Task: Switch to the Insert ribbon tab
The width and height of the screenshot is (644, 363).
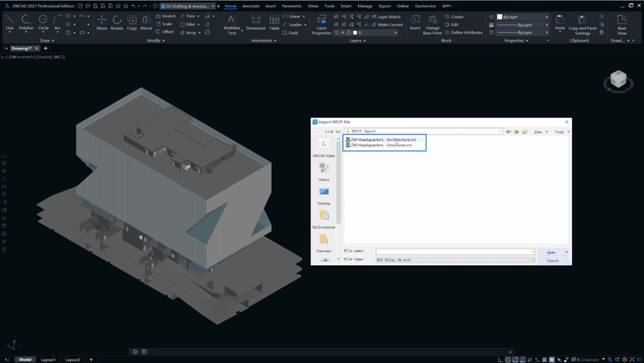Action: coord(271,6)
